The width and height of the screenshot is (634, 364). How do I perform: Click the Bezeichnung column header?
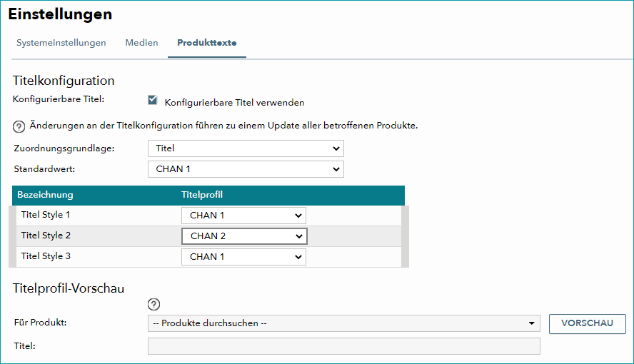coord(45,195)
